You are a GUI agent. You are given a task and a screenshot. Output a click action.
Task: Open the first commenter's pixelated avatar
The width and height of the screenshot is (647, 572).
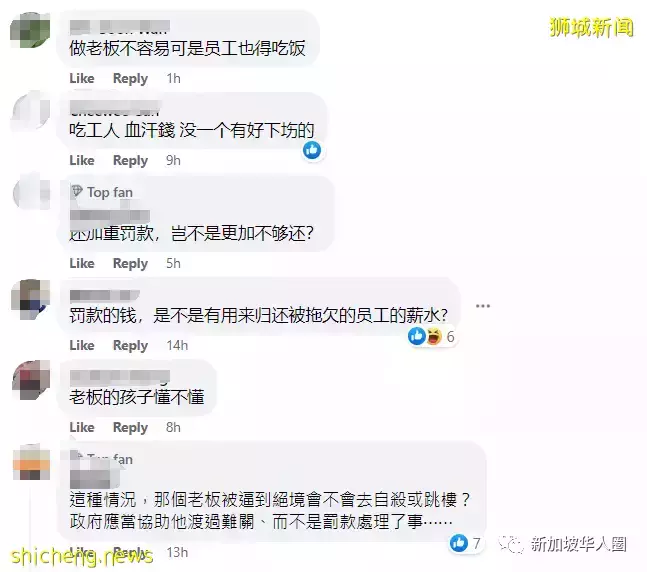click(30, 30)
